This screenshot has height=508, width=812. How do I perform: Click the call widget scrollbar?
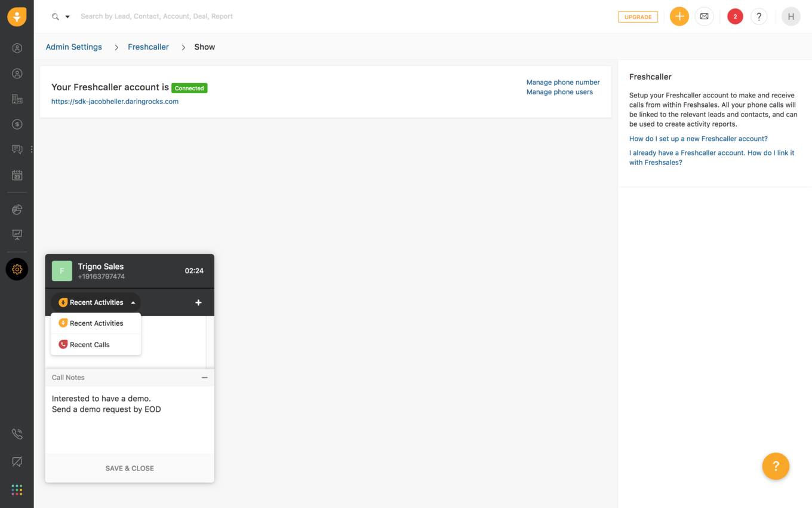click(210, 342)
